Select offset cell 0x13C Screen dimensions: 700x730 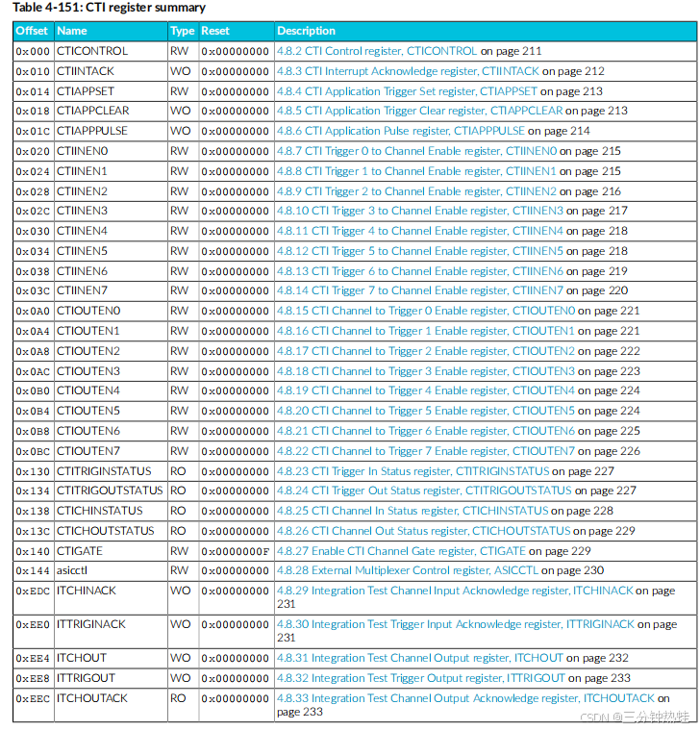[x=33, y=532]
